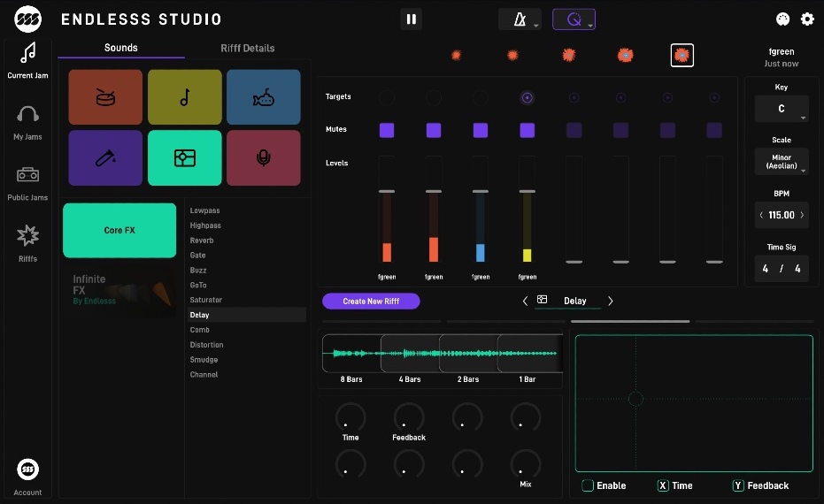The width and height of the screenshot is (824, 504).
Task: Select the second rifff thumbnail
Action: [x=512, y=55]
